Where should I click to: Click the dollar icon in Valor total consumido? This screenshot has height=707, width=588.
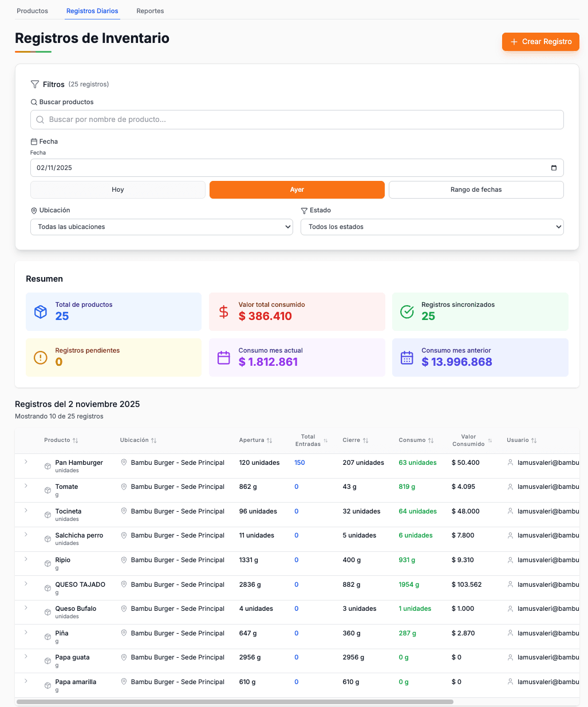pyautogui.click(x=223, y=311)
